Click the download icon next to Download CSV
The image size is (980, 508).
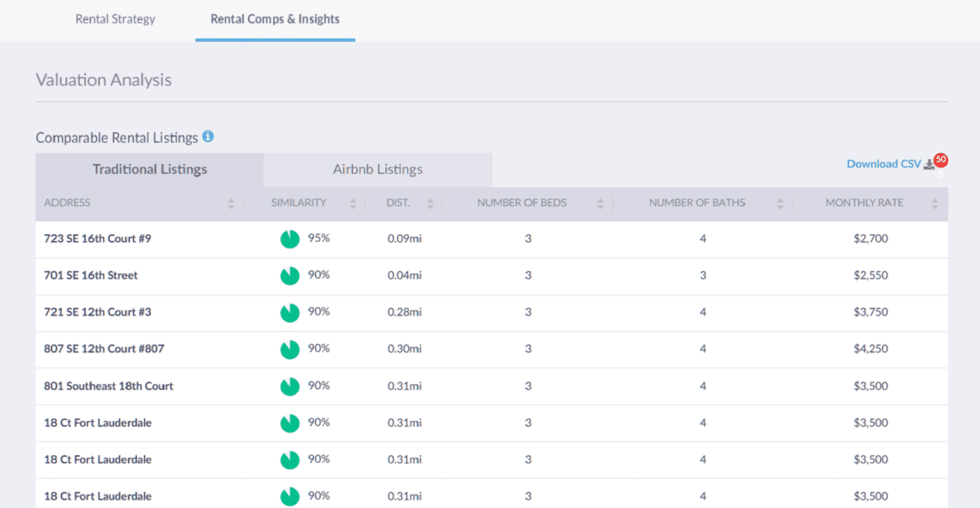coord(929,165)
